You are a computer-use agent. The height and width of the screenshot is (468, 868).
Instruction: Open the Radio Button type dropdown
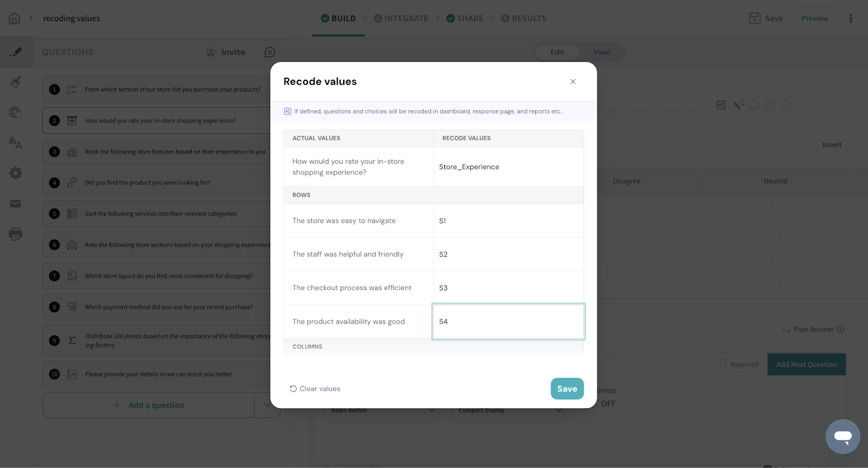tap(383, 411)
